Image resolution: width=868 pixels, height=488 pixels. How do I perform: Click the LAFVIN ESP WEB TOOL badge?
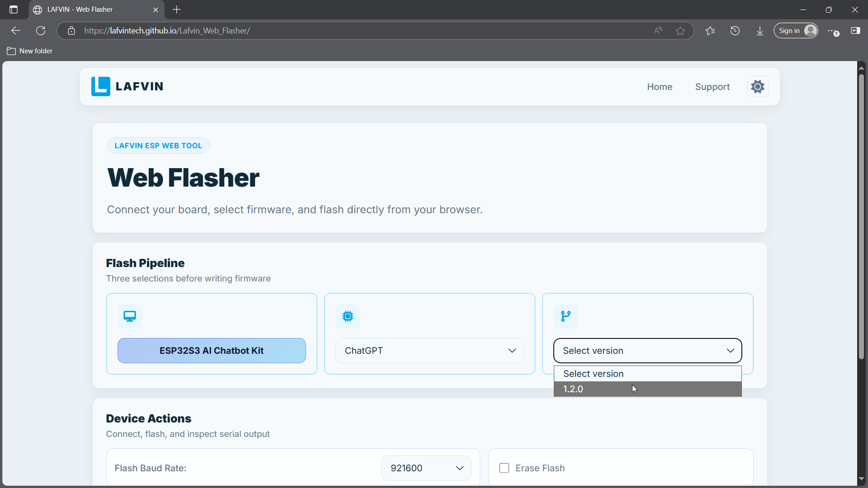coord(158,145)
